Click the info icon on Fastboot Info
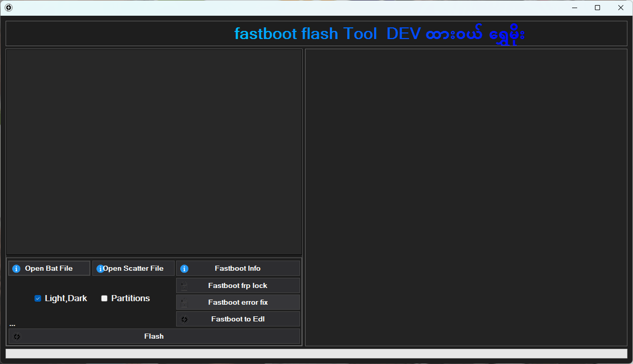633x364 pixels. point(183,268)
